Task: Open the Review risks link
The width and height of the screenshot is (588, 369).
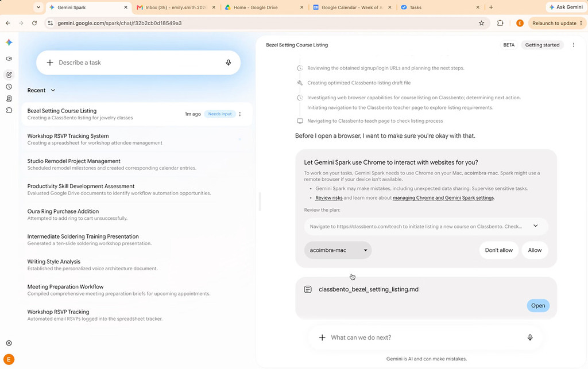Action: coord(329,198)
